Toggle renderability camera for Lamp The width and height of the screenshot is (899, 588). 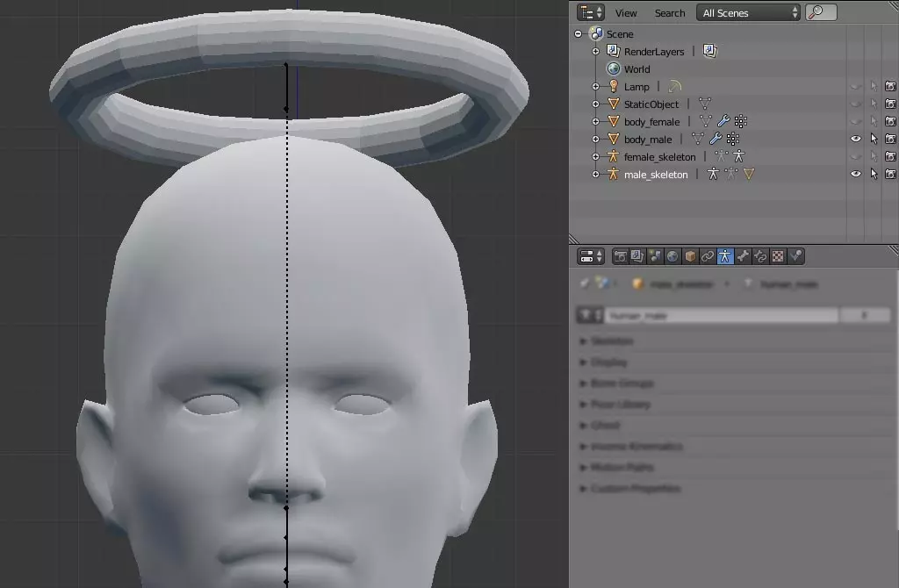click(890, 87)
